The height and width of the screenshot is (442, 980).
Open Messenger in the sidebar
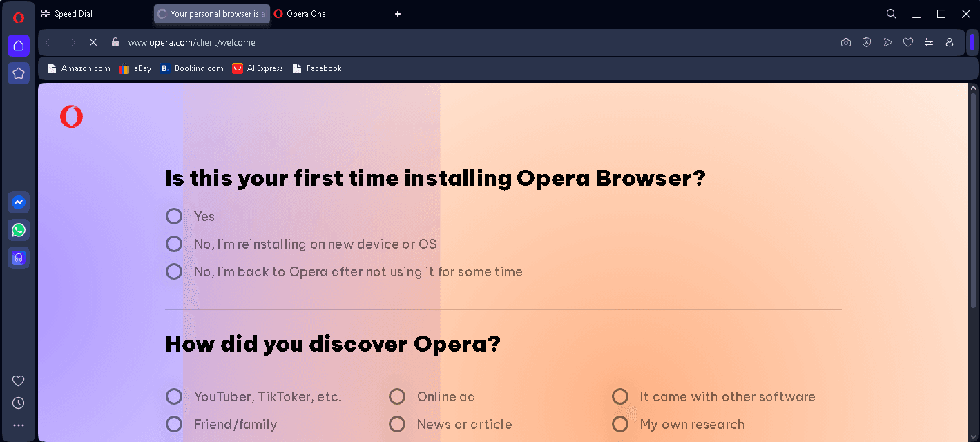coord(19,202)
